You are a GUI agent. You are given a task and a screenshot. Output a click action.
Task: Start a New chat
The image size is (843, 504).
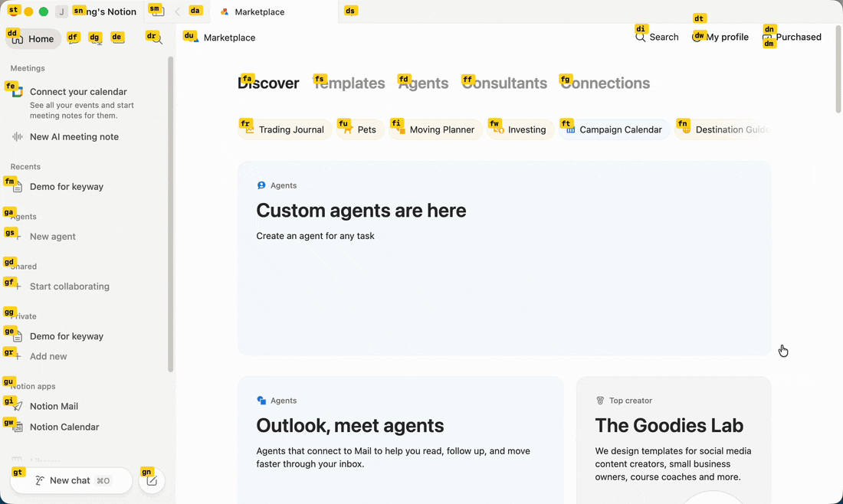coord(71,480)
